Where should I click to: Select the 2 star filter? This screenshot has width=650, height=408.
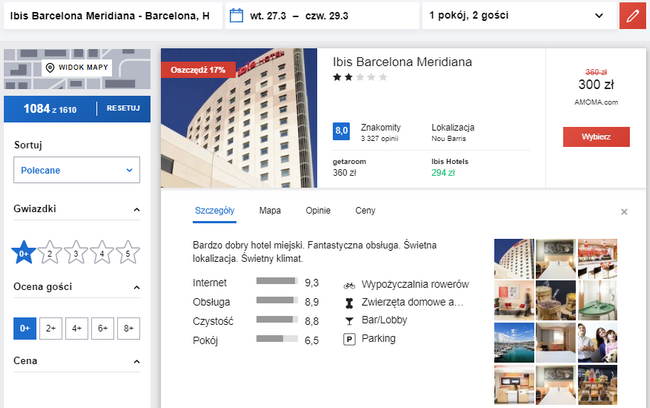click(x=50, y=252)
